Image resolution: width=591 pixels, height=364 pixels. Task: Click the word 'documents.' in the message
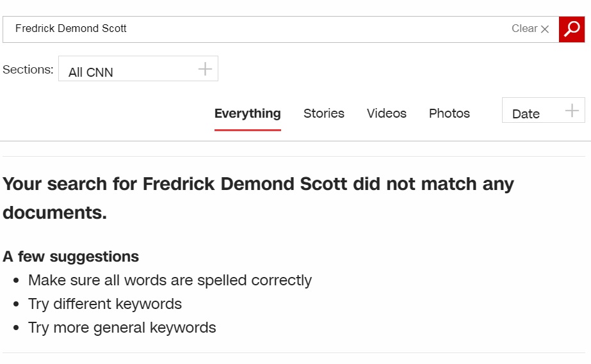pos(54,212)
